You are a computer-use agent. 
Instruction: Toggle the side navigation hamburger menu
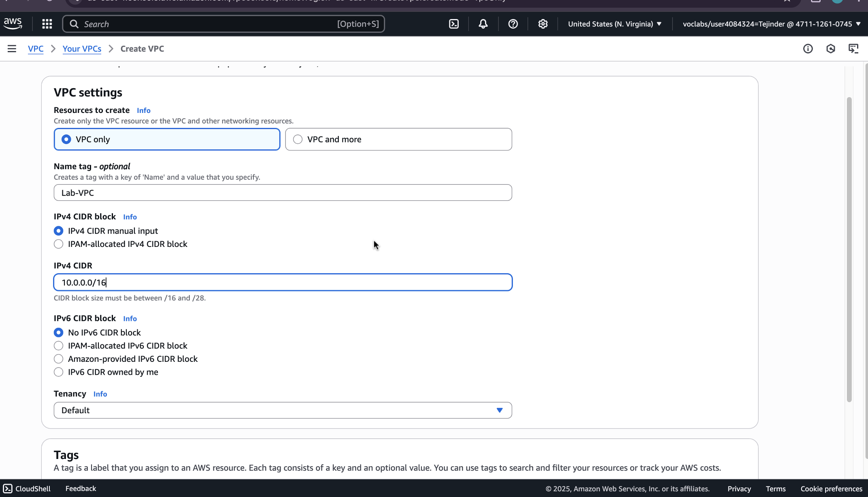12,49
